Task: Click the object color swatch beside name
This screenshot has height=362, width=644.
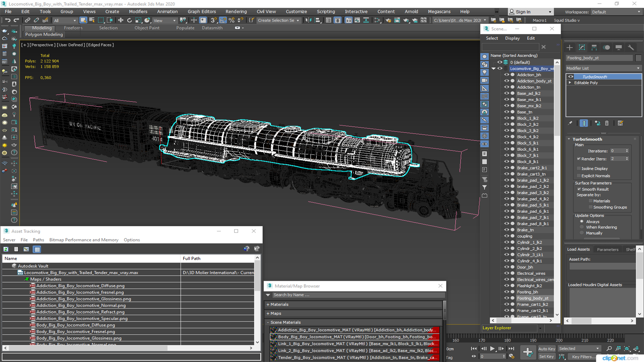Action: point(638,58)
